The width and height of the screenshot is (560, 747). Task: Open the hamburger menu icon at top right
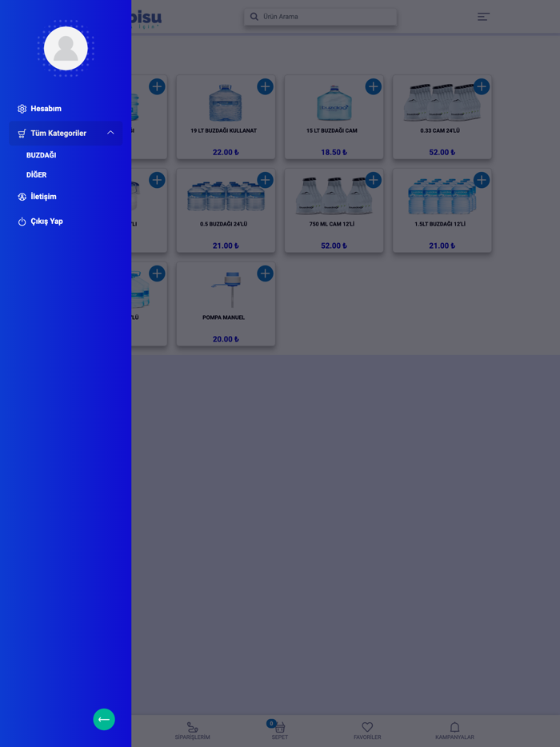pyautogui.click(x=483, y=17)
